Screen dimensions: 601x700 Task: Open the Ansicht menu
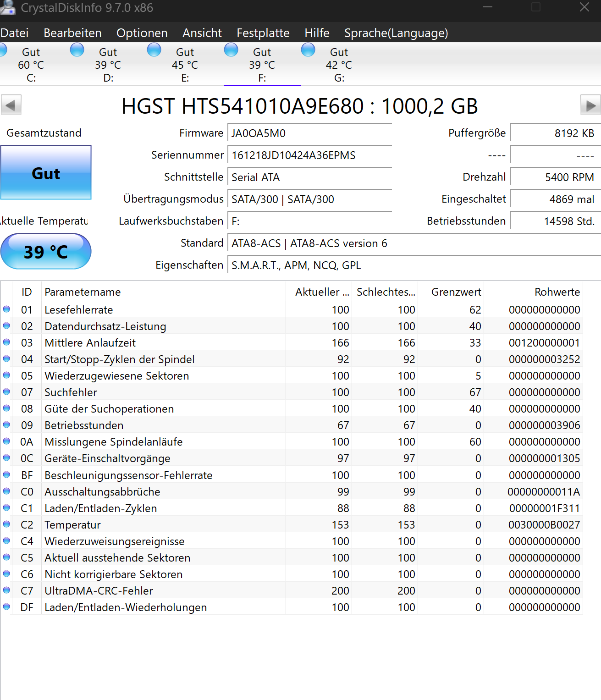tap(202, 33)
